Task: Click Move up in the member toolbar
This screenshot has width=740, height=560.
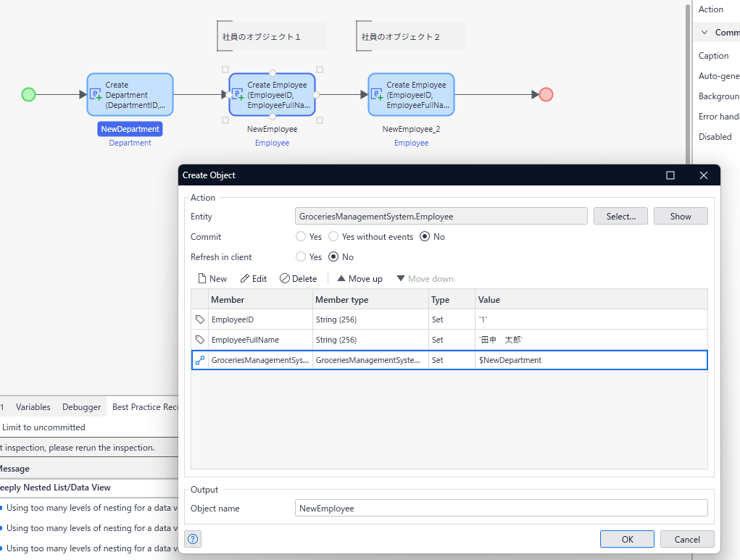Action: pos(359,278)
